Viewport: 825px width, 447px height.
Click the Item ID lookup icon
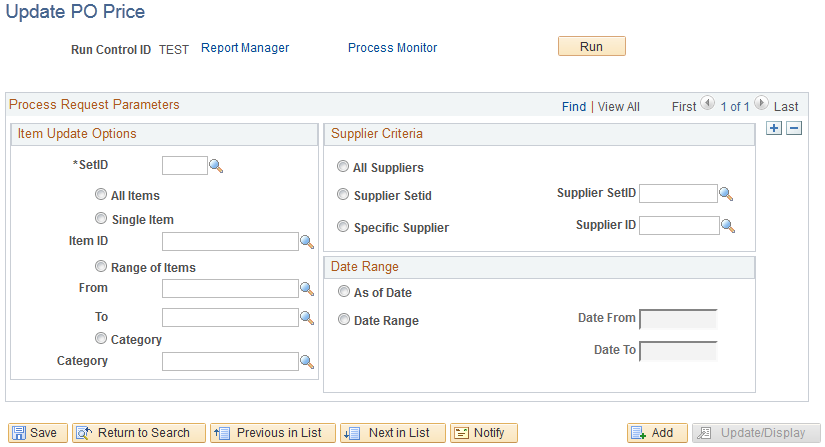307,242
